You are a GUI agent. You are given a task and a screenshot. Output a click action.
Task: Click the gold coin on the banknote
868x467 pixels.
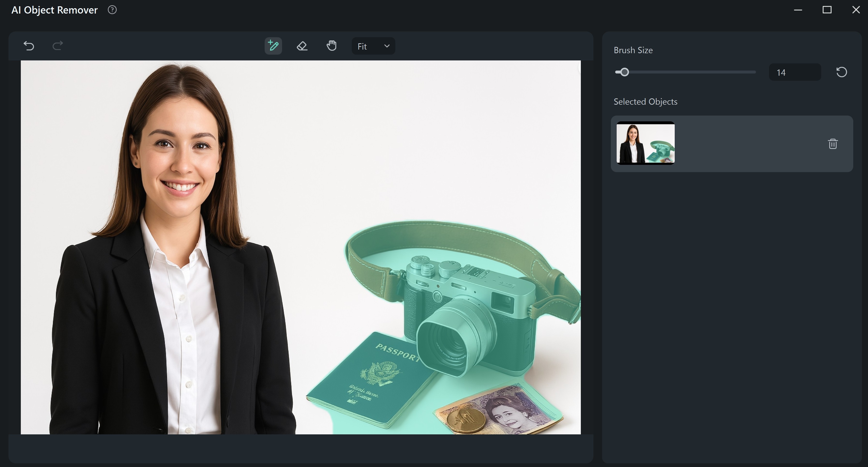466,421
